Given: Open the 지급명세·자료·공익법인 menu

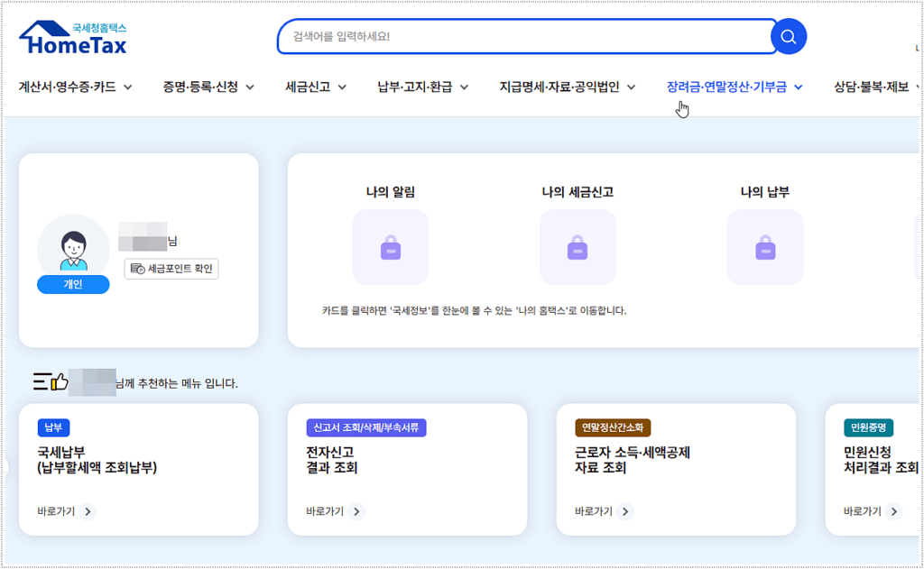Looking at the screenshot, I should 568,87.
